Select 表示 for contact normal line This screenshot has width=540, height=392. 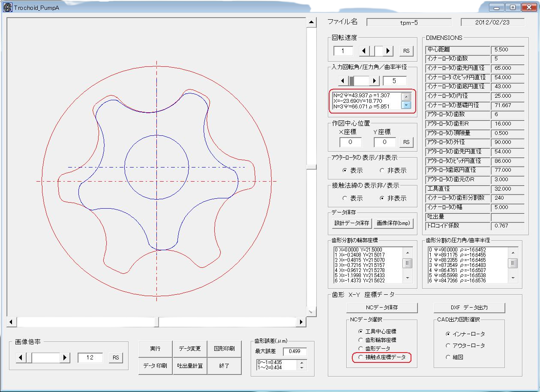345,198
